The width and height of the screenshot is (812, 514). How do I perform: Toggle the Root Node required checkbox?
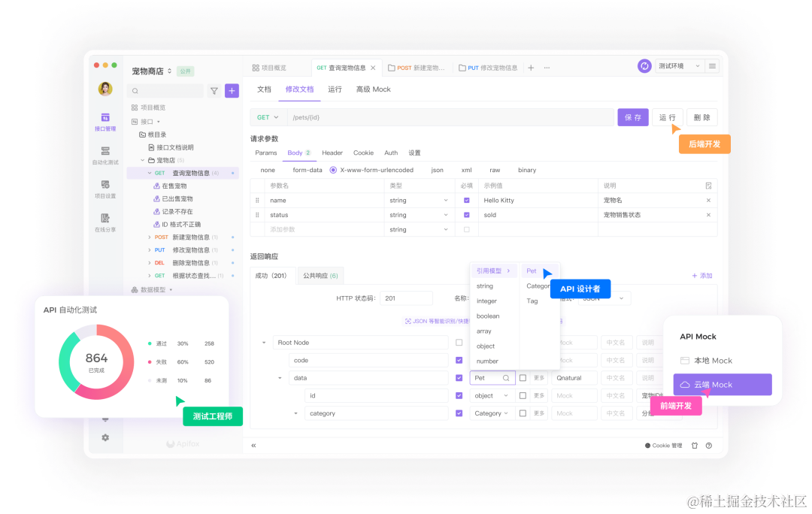(459, 342)
